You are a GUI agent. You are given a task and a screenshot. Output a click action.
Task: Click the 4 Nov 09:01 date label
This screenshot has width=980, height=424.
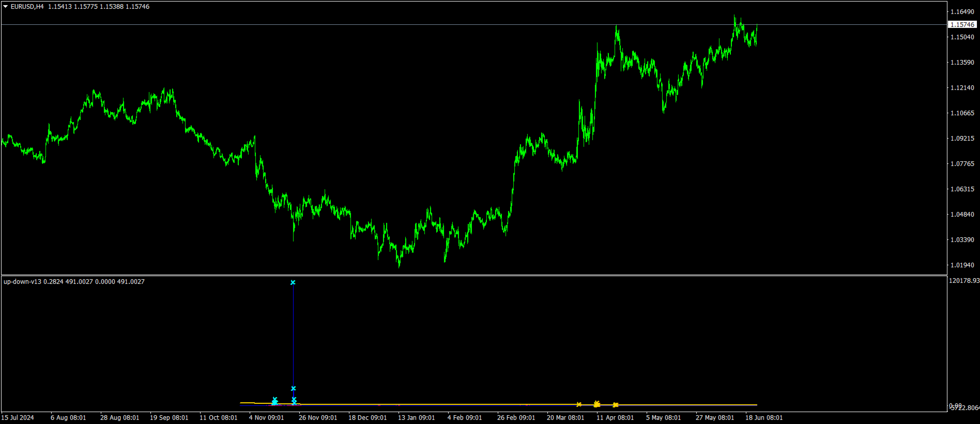pos(266,418)
